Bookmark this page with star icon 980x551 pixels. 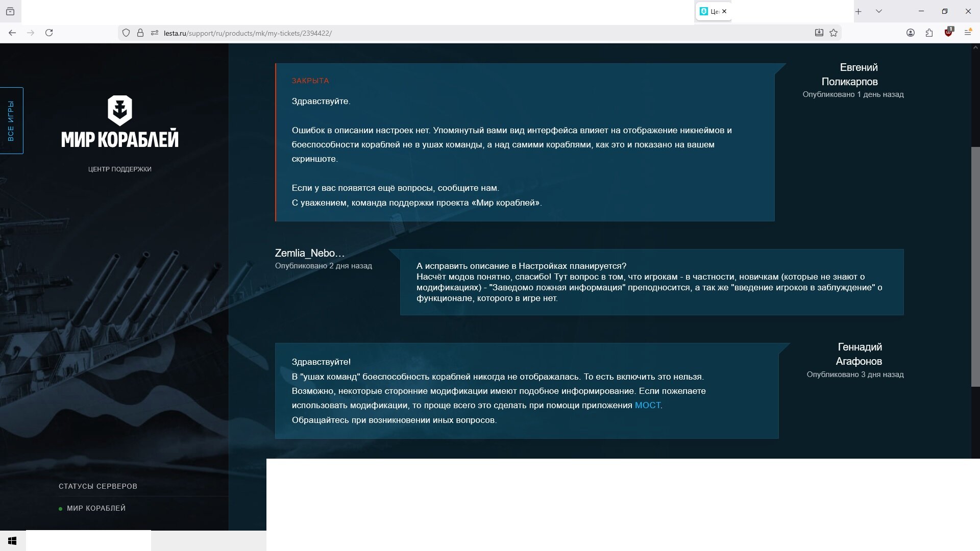(834, 33)
